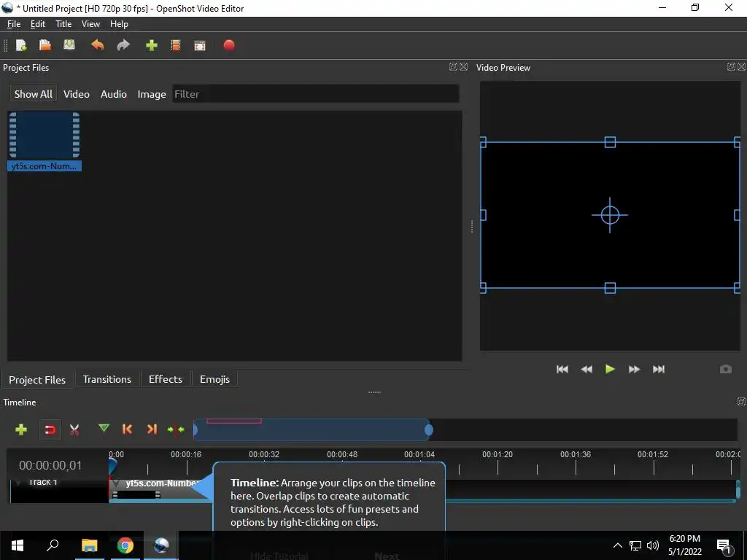The width and height of the screenshot is (747, 560).
Task: Save project using toolbar icon
Action: [x=69, y=44]
